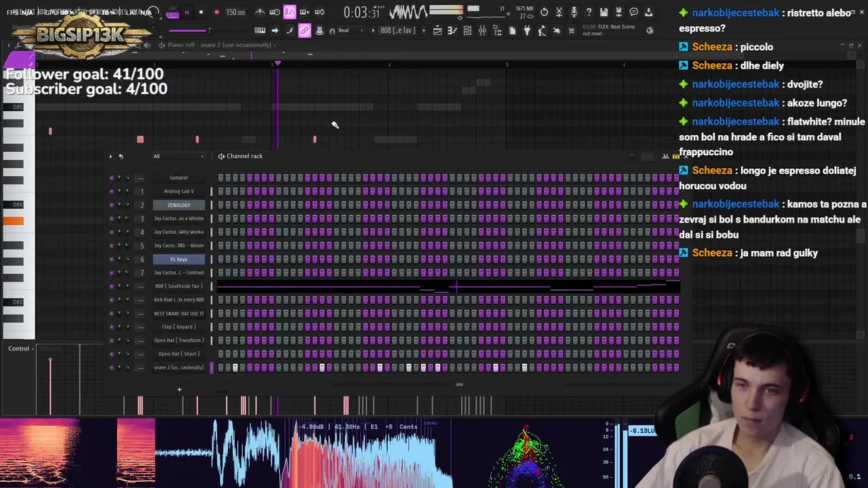Toggle the Pat/Song mode switch

tap(172, 12)
